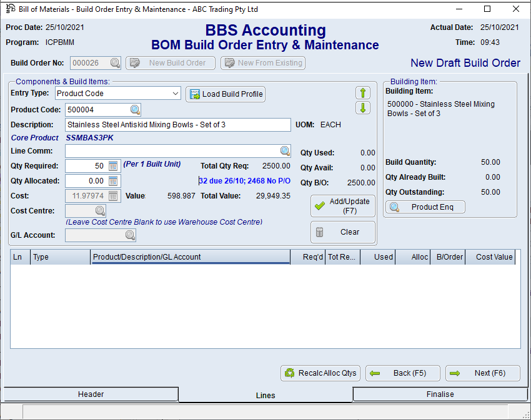The width and height of the screenshot is (531, 420).
Task: Move line up with green up arrow
Action: [x=363, y=93]
